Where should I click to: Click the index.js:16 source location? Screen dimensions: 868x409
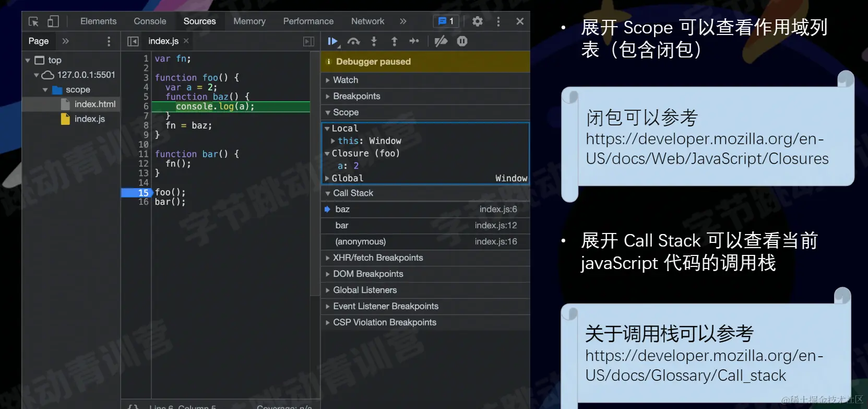coord(496,242)
